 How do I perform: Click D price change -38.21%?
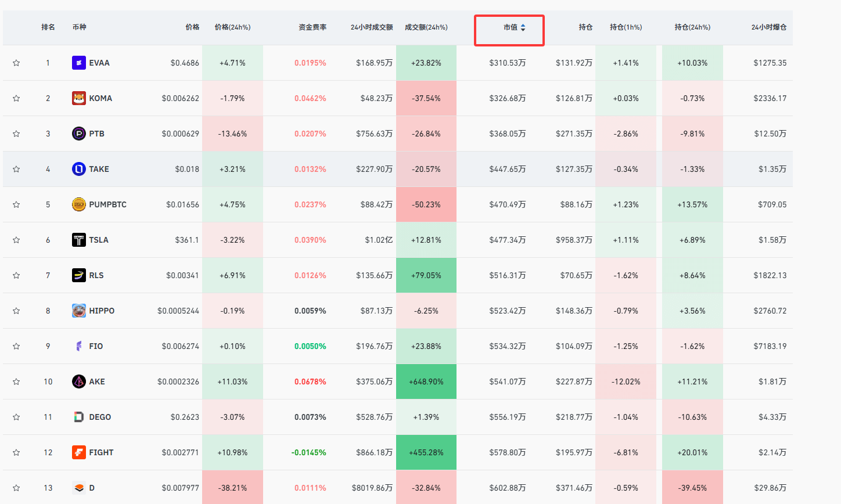tap(232, 488)
